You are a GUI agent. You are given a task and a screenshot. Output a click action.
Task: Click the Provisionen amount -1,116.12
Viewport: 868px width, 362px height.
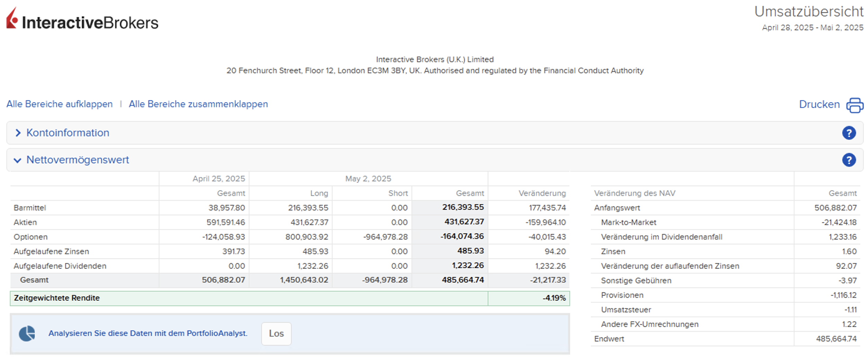pyautogui.click(x=843, y=295)
